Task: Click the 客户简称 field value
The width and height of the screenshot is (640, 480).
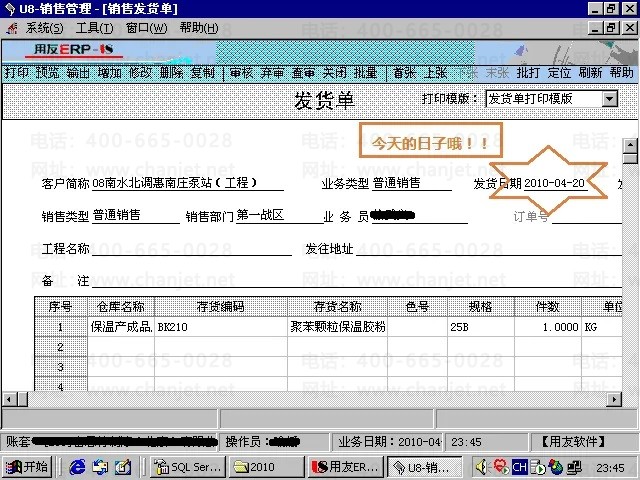Action: point(188,183)
